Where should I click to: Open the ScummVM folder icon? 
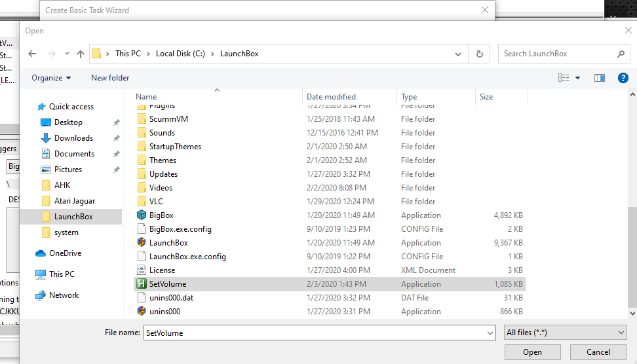[142, 119]
